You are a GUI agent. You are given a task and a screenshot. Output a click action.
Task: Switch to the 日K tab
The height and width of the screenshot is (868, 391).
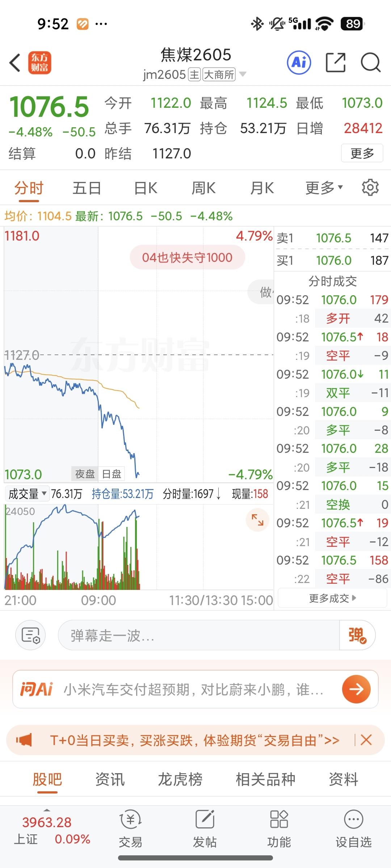146,188
